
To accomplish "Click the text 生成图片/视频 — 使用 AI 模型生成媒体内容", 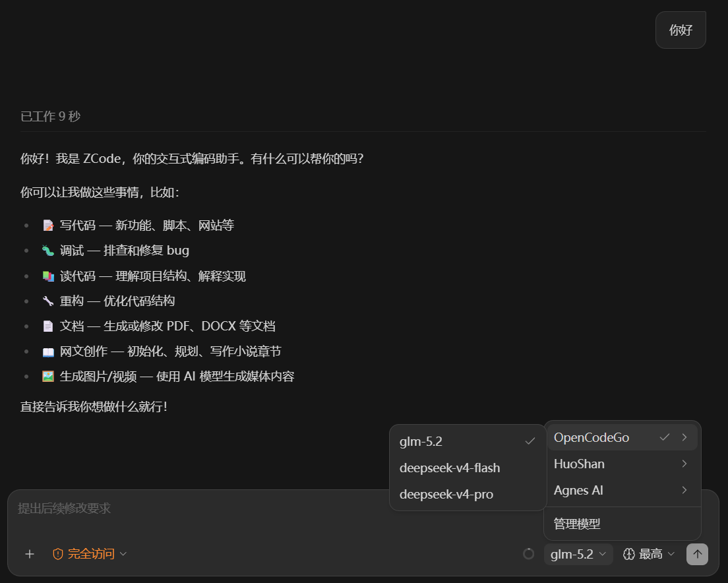I will 177,377.
